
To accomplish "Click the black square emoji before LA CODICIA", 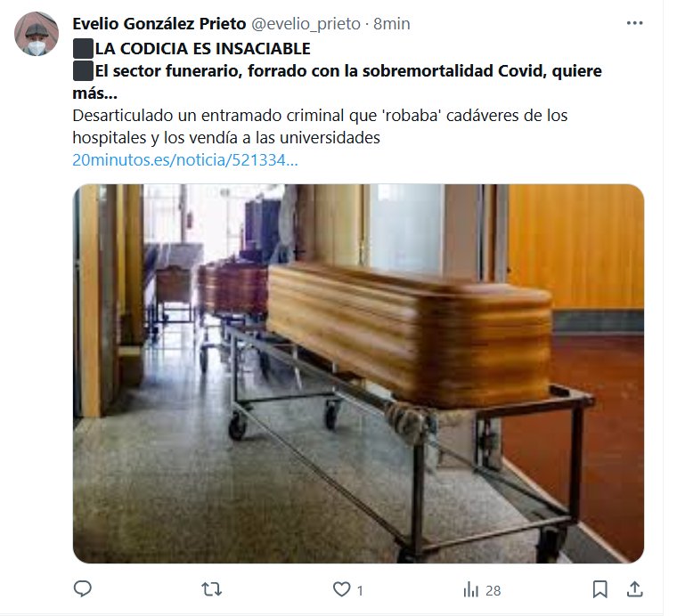I will [83, 49].
